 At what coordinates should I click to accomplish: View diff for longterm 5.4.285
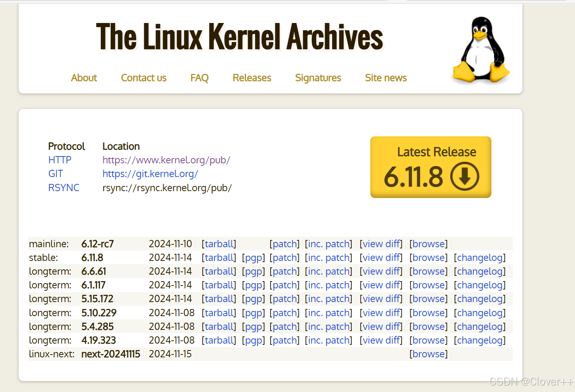click(381, 327)
